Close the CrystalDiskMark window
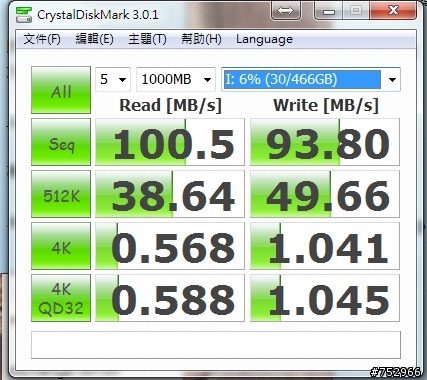 pos(393,10)
